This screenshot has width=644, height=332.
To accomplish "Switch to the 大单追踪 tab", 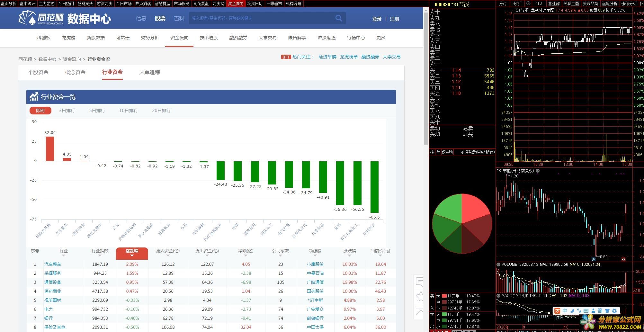I will (150, 72).
